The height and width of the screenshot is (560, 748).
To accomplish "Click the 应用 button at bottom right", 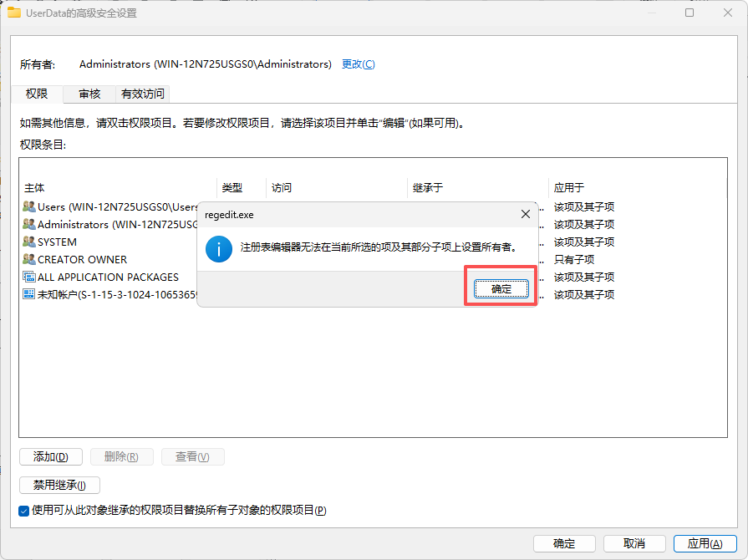I will 705,542.
